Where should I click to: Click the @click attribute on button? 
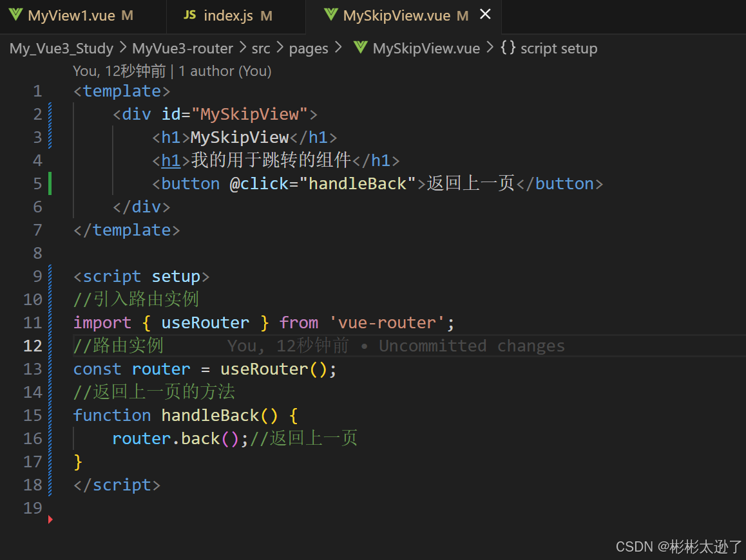(x=259, y=183)
